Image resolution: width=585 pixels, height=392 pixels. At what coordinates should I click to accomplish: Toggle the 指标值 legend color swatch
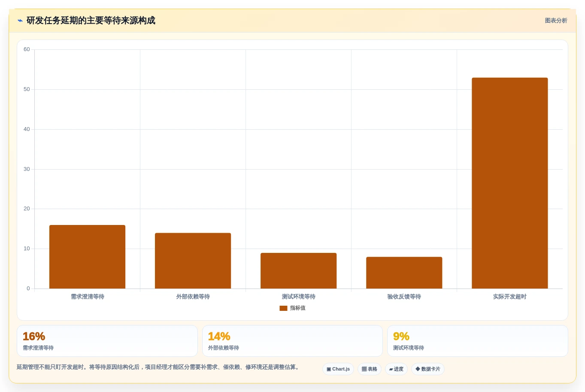pos(283,308)
